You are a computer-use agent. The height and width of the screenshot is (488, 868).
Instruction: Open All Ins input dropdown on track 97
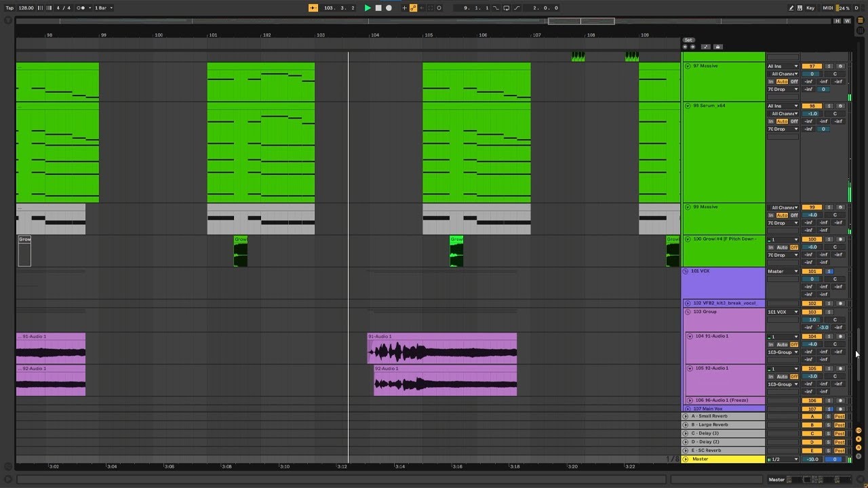click(783, 66)
